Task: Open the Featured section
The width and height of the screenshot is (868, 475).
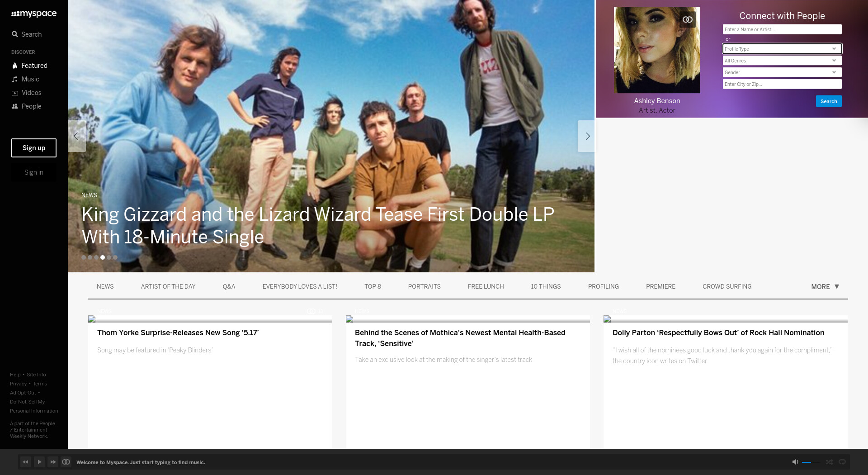Action: point(29,66)
